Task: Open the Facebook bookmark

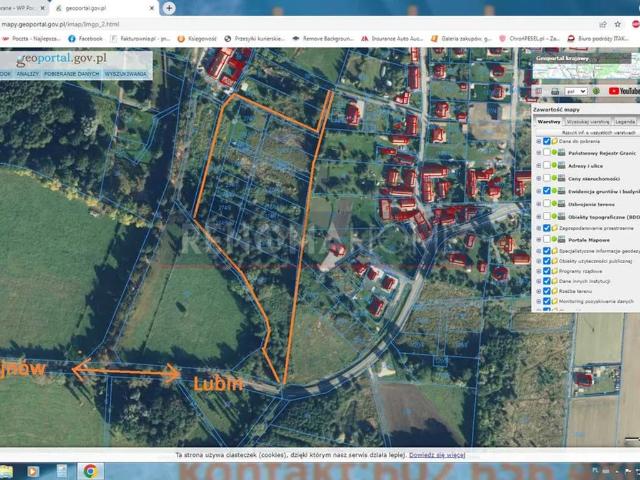Action: 85,39
